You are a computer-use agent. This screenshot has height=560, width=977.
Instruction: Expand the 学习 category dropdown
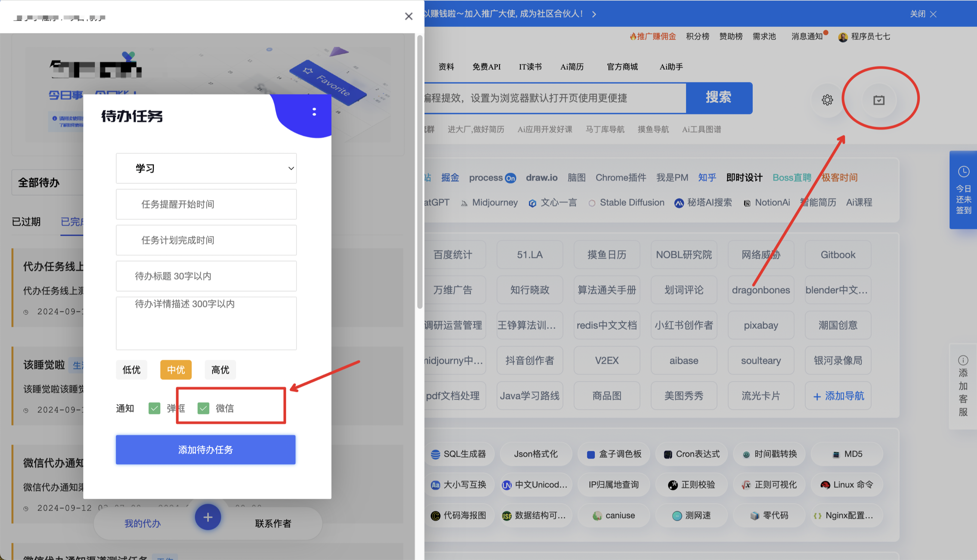(x=206, y=168)
